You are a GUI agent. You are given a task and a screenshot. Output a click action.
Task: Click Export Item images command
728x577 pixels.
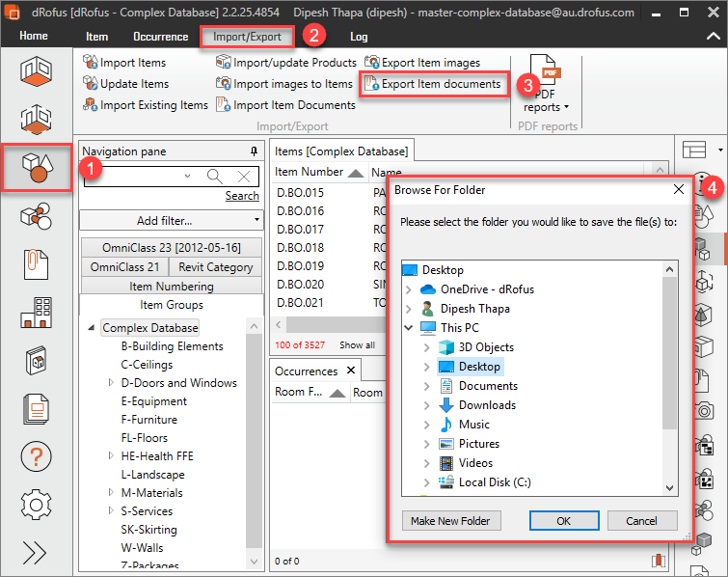[422, 63]
